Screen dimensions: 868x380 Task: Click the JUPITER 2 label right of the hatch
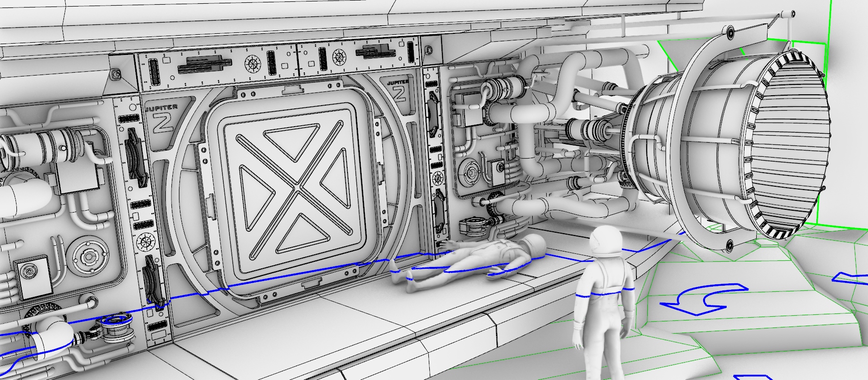(397, 91)
